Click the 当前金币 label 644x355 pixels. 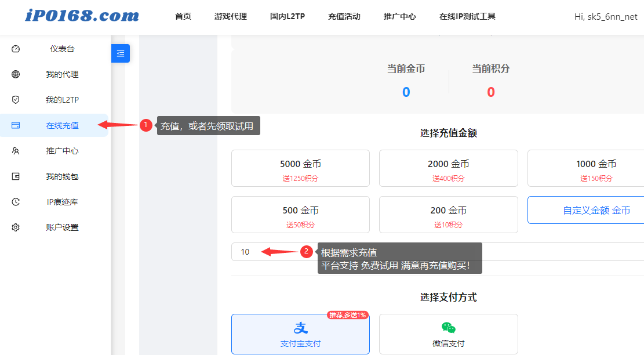pyautogui.click(x=406, y=68)
